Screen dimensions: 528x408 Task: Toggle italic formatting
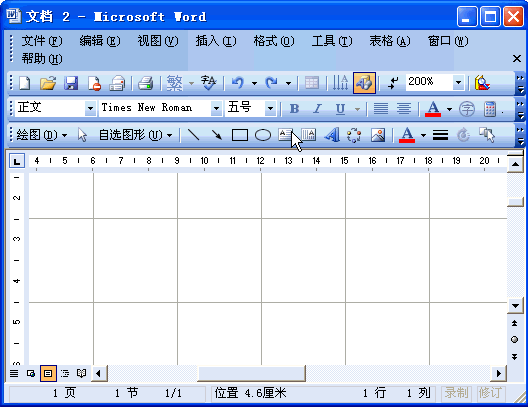pos(317,109)
